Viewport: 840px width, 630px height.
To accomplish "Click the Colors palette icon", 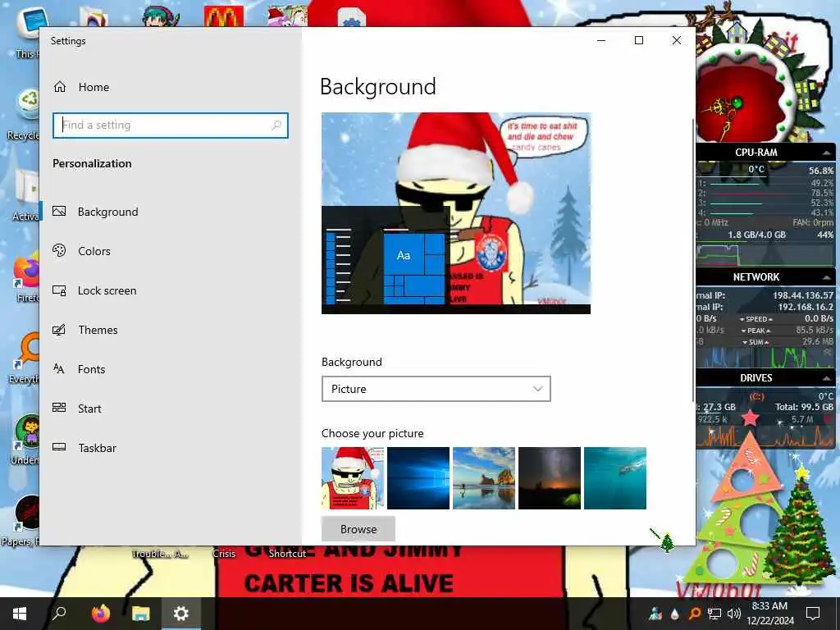I will click(x=59, y=250).
